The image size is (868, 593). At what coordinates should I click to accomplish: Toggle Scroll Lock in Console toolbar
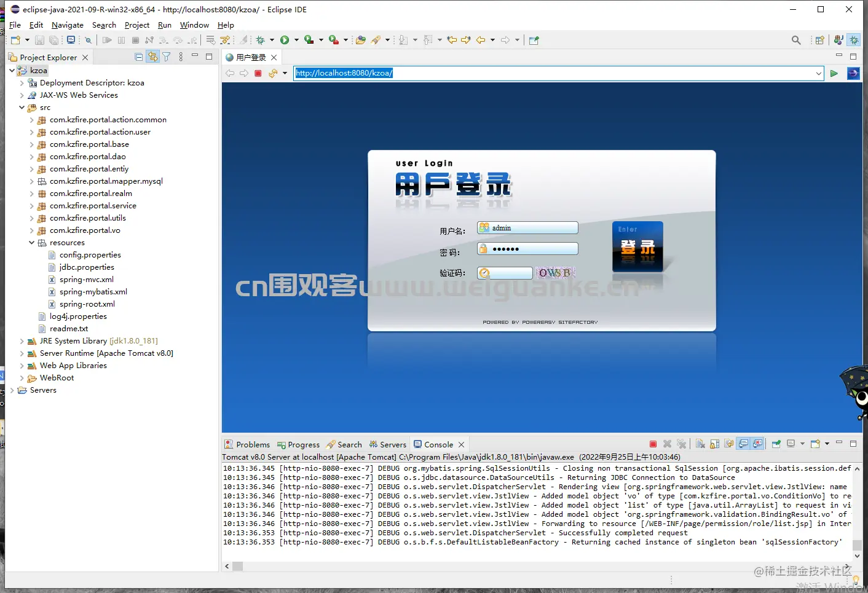(715, 444)
